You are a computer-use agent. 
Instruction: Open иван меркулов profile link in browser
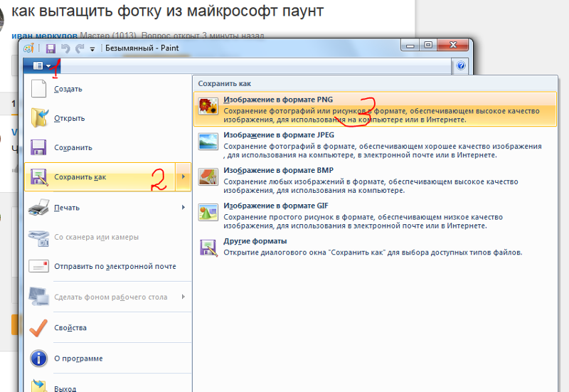44,36
